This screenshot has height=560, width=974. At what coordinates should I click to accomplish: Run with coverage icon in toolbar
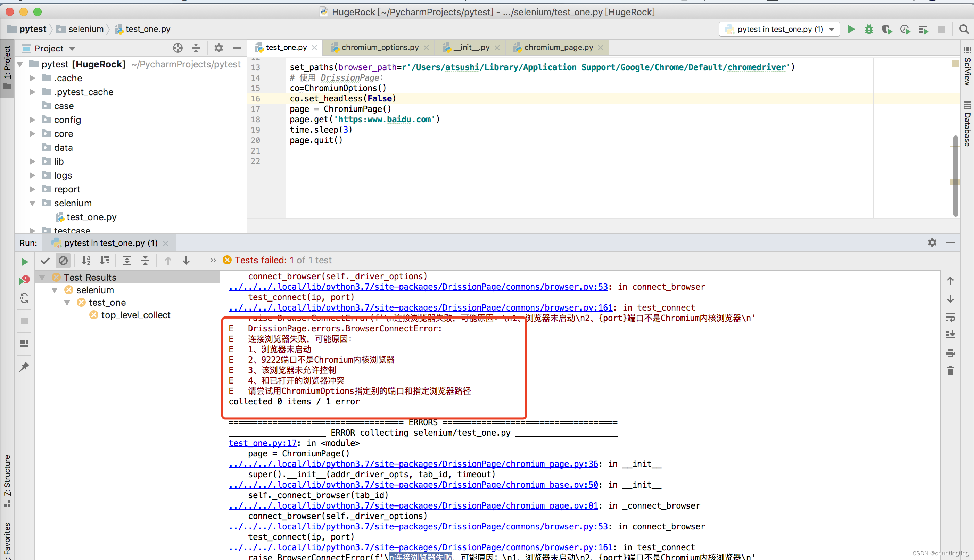point(887,29)
